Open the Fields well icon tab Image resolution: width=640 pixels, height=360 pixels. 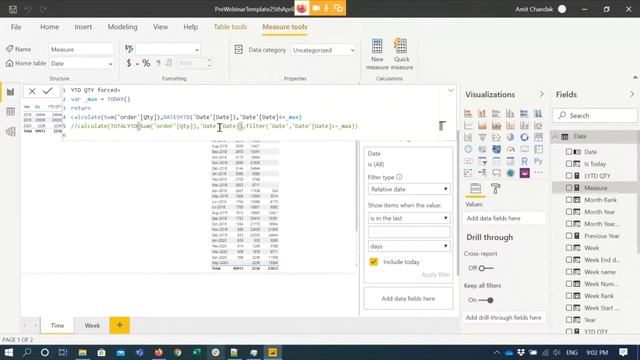pyautogui.click(x=476, y=189)
